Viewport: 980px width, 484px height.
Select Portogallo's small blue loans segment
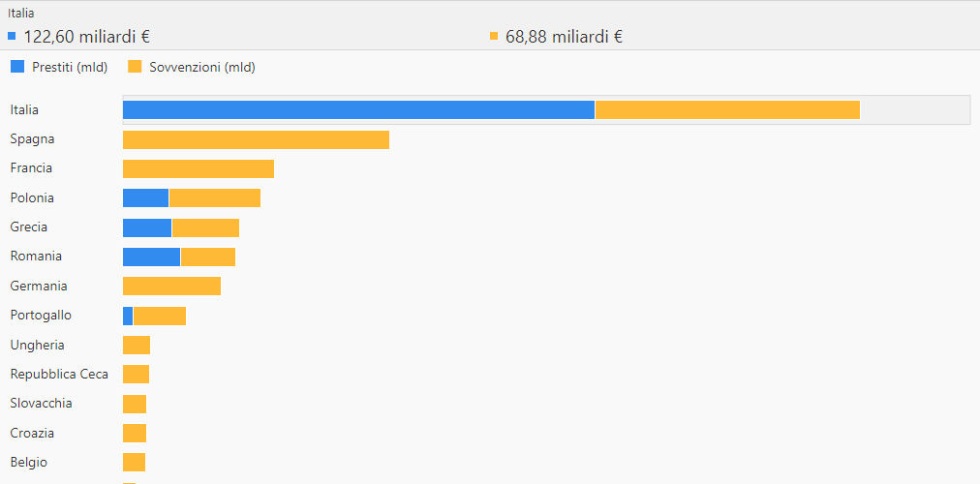[128, 316]
